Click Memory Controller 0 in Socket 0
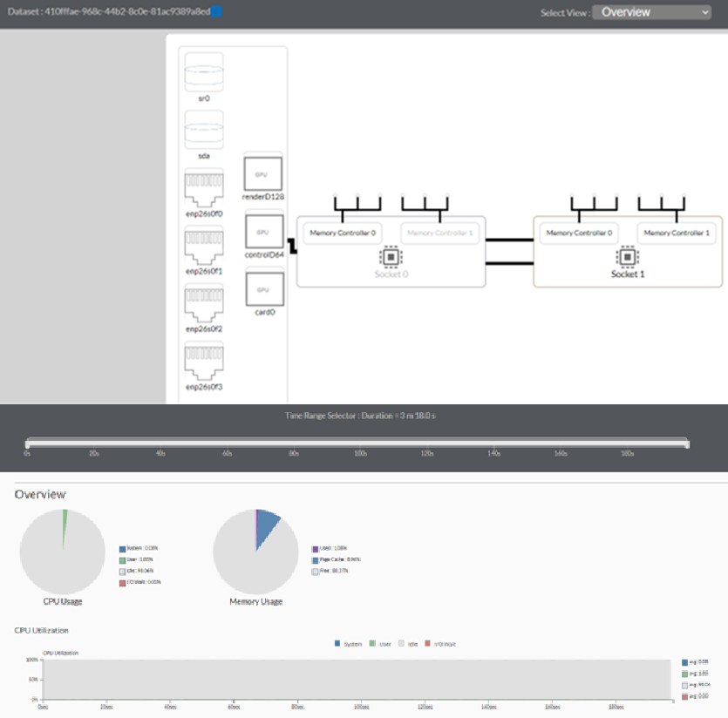 point(343,233)
